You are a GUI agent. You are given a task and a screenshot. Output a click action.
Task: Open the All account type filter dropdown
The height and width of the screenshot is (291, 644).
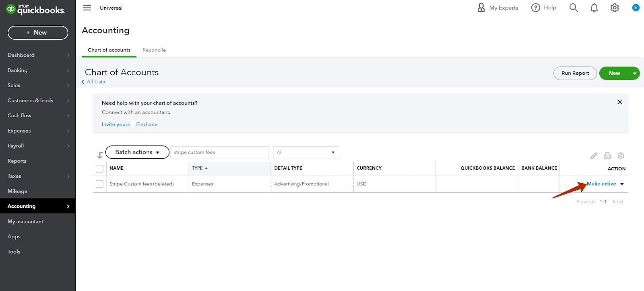coord(306,152)
